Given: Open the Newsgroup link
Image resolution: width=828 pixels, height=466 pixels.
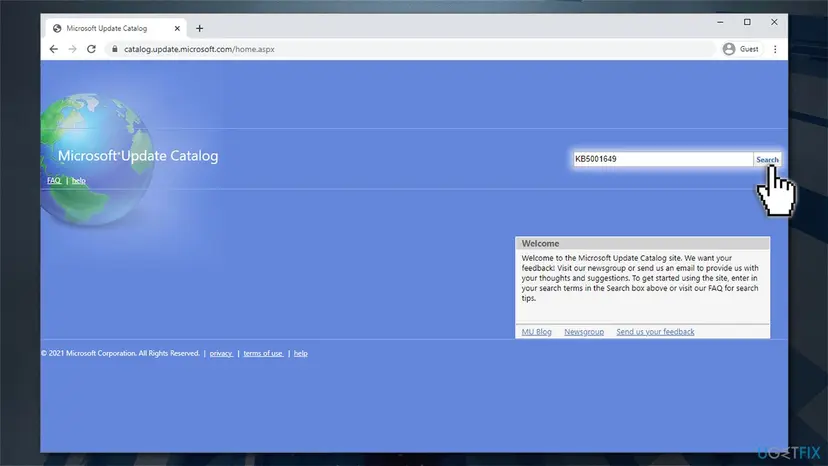Looking at the screenshot, I should pyautogui.click(x=584, y=332).
